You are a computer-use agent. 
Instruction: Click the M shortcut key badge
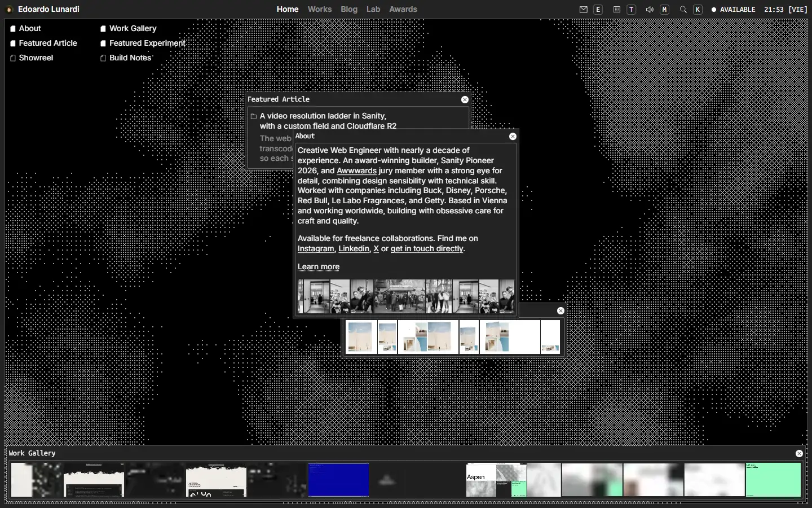pyautogui.click(x=665, y=10)
